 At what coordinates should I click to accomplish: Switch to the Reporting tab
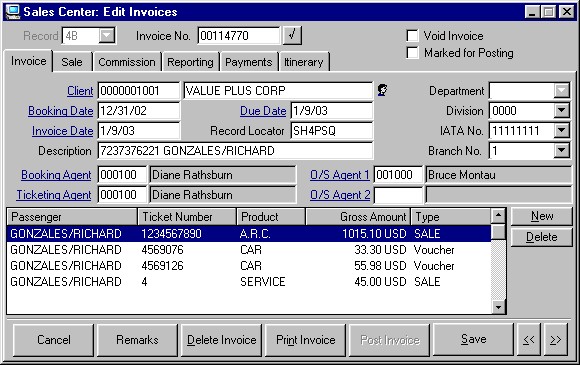pyautogui.click(x=190, y=62)
